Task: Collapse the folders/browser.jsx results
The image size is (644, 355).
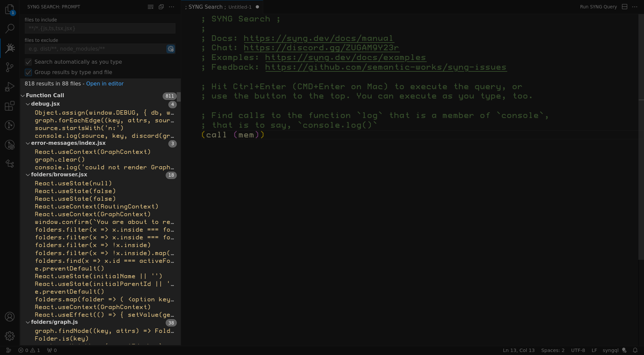Action: (28, 175)
